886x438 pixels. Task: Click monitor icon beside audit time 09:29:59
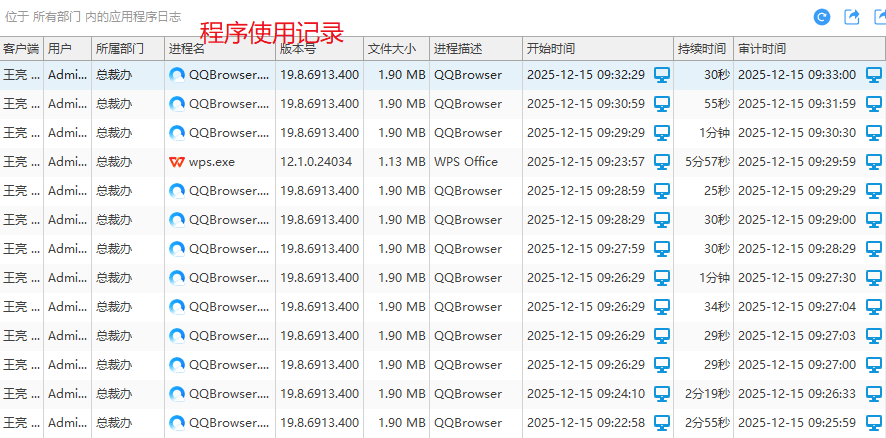[x=874, y=162]
